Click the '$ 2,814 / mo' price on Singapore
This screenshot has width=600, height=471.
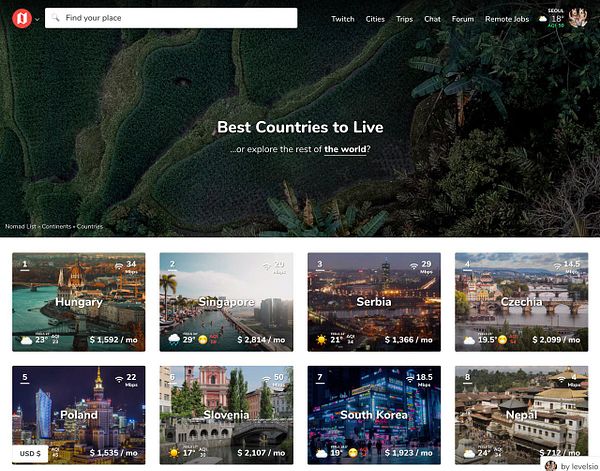[261, 340]
